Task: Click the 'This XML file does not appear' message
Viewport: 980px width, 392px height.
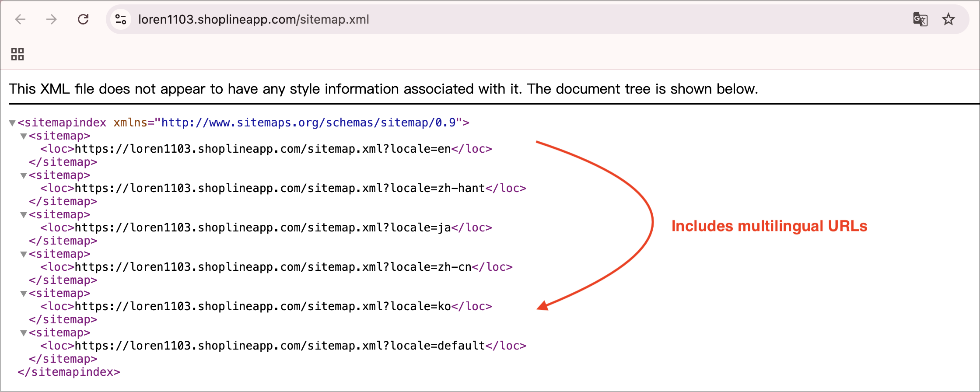Action: [383, 89]
